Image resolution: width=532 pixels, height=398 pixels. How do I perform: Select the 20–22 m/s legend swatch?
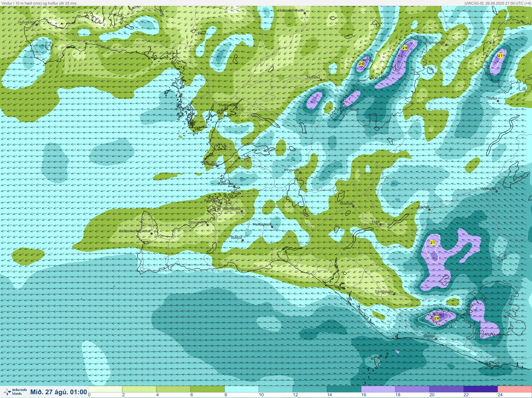point(446,389)
